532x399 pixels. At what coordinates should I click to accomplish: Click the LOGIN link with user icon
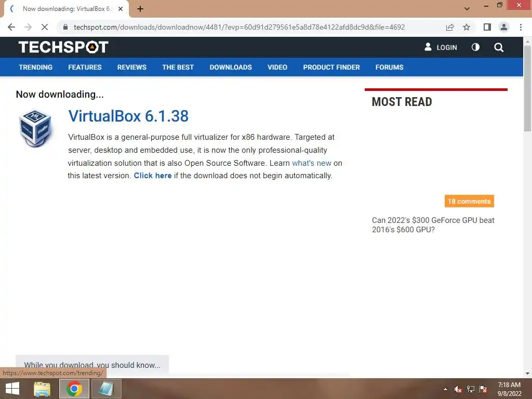click(x=441, y=47)
